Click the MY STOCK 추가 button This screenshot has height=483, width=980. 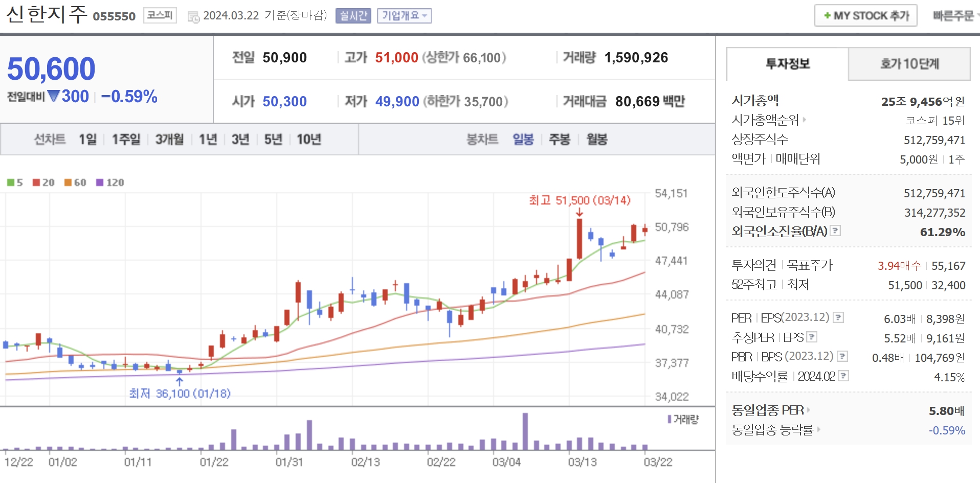[x=866, y=15]
